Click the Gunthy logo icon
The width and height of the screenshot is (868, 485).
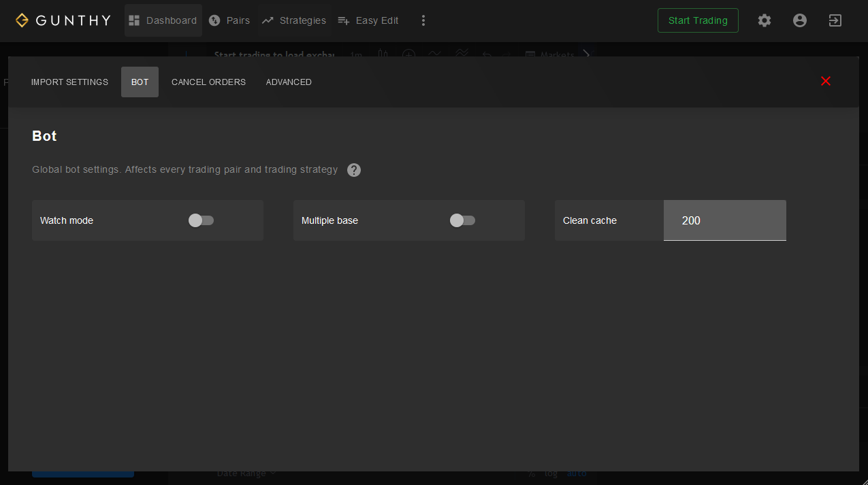(x=22, y=20)
